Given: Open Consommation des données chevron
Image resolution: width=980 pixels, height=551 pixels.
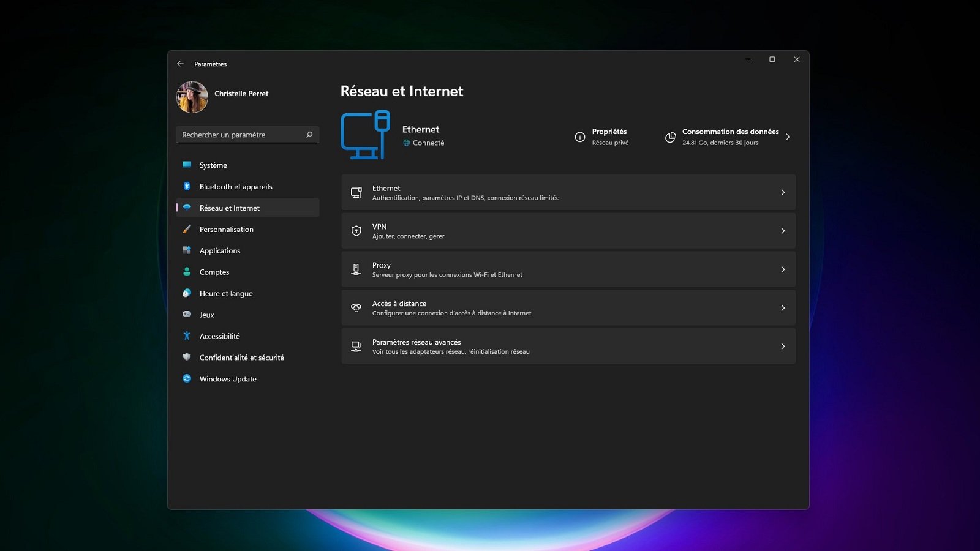Looking at the screenshot, I should 788,137.
